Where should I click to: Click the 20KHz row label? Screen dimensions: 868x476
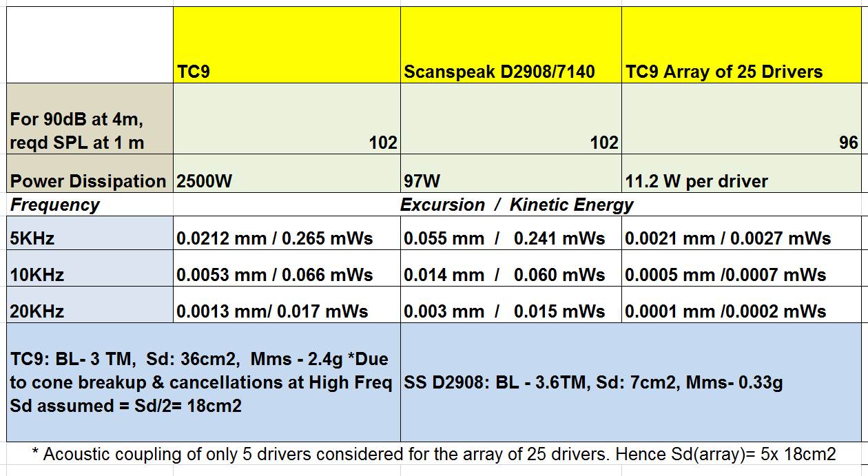coord(90,304)
